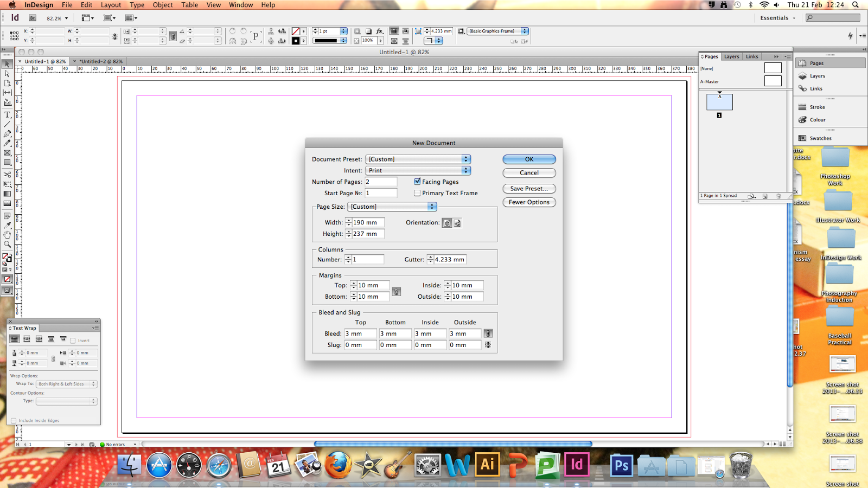Select the Eyedropper tool
Image resolution: width=868 pixels, height=488 pixels.
click(x=7, y=224)
